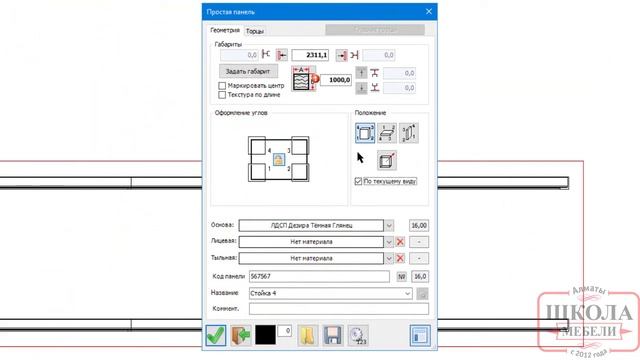The width and height of the screenshot is (640, 360).
Task: Click the dash button in Тыльная row
Action: click(x=419, y=258)
